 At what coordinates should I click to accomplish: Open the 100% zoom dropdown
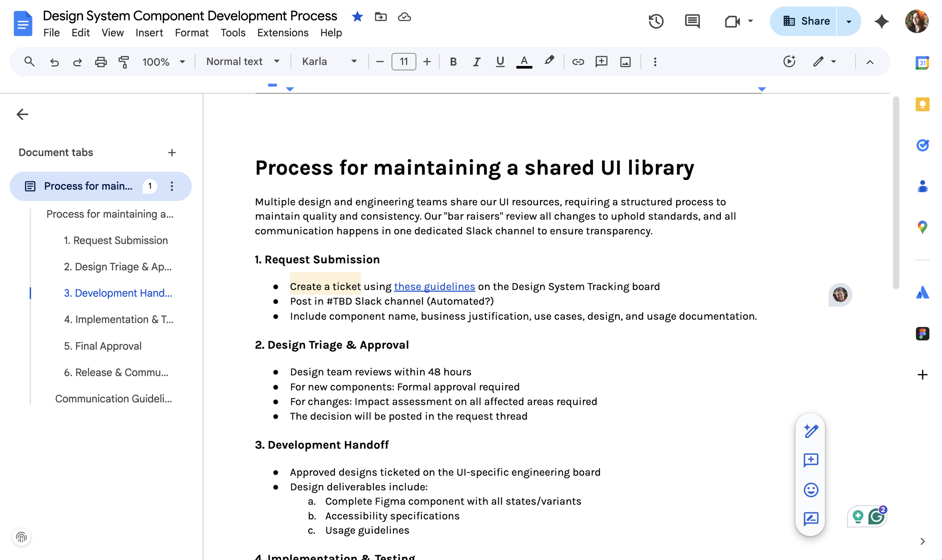point(163,61)
